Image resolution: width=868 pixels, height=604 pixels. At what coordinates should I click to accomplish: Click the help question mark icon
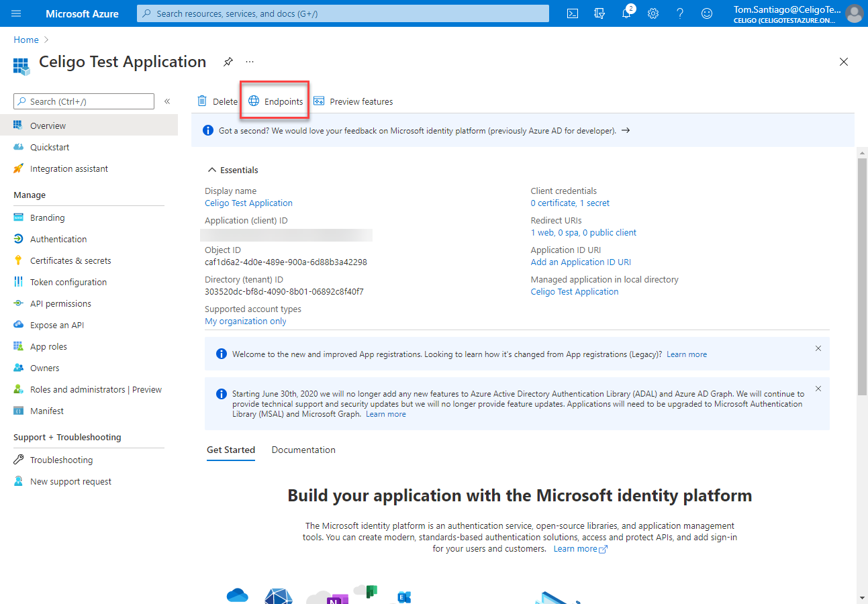tap(680, 13)
